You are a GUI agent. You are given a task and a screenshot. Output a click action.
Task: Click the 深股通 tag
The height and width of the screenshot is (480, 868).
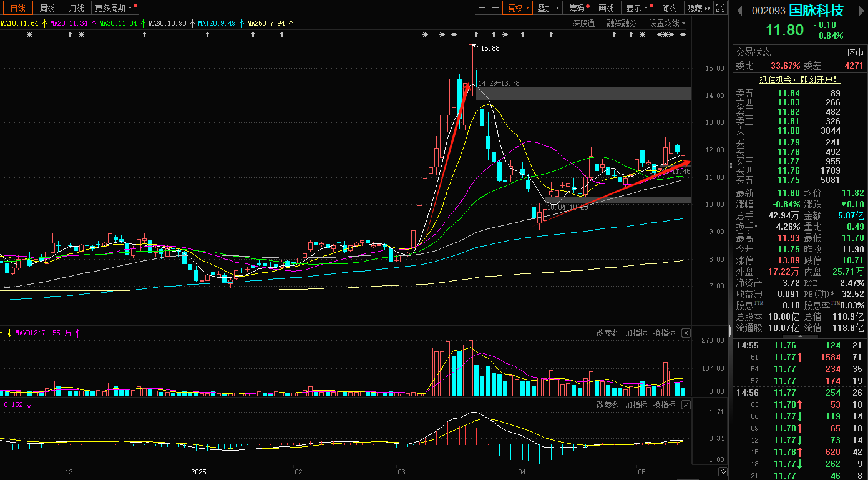[583, 23]
